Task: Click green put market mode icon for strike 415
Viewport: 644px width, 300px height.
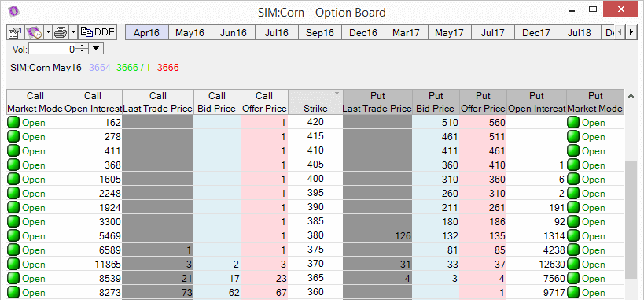Action: (573, 137)
